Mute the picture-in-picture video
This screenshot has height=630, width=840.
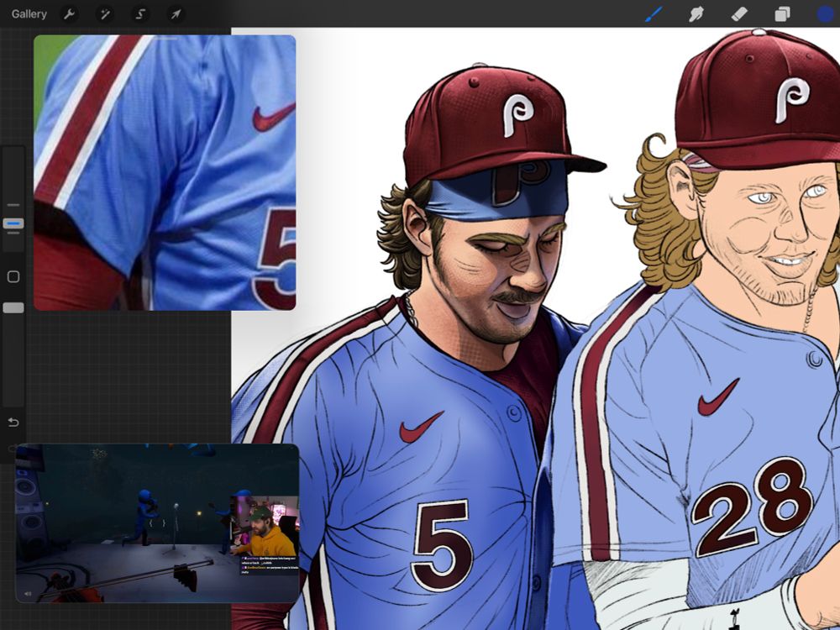(28, 594)
